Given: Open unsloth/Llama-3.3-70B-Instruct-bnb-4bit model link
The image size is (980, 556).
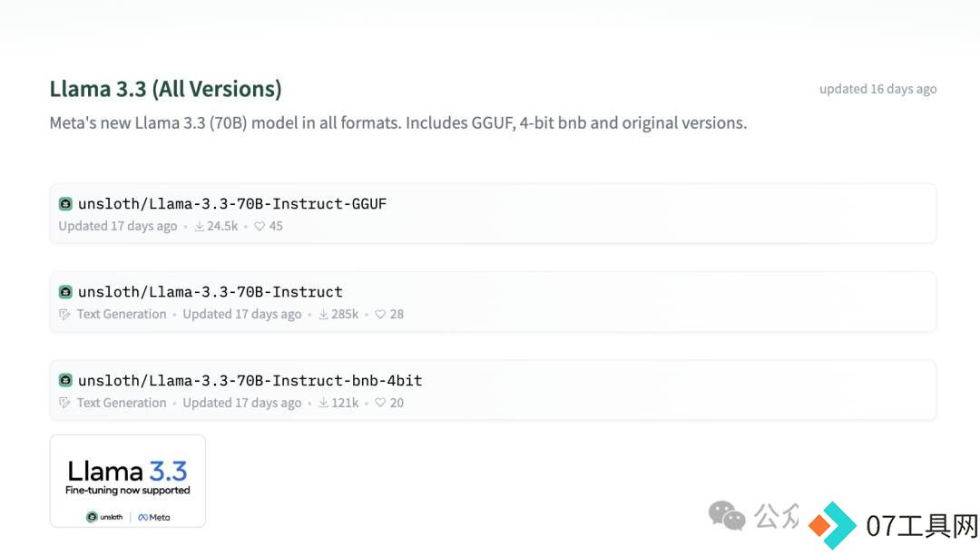Looking at the screenshot, I should click(x=250, y=380).
